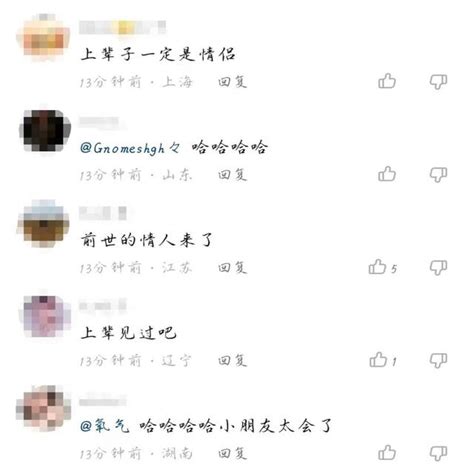The image size is (474, 476).
Task: Reply to the 湖南 comment via 回复
Action: (233, 453)
